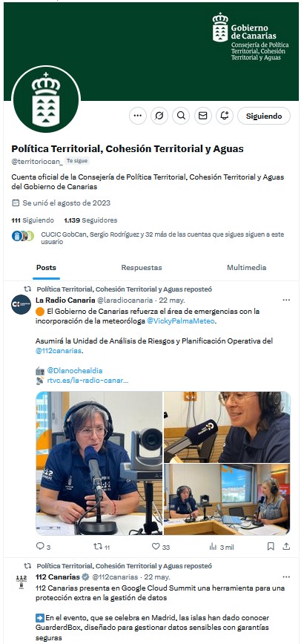Viewport: 304px width, 644px height.
Task: Open the 1.139 Seguidores followers list
Action: tap(90, 220)
